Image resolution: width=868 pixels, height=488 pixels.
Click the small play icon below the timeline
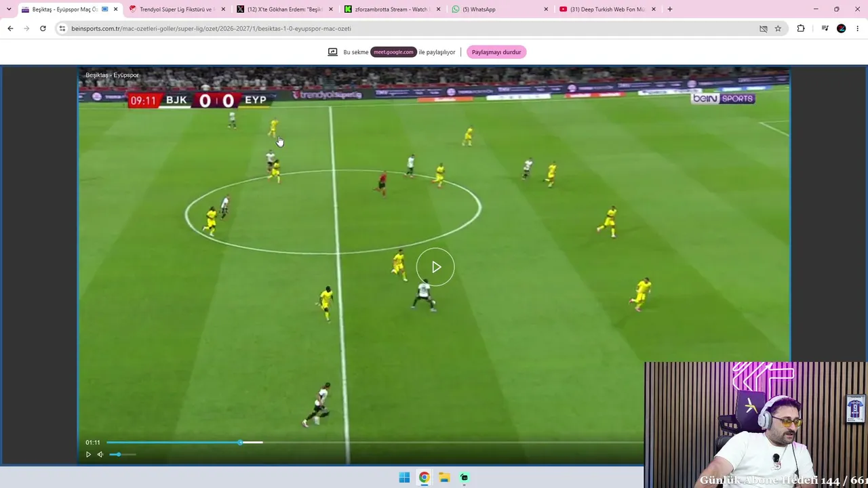[88, 454]
